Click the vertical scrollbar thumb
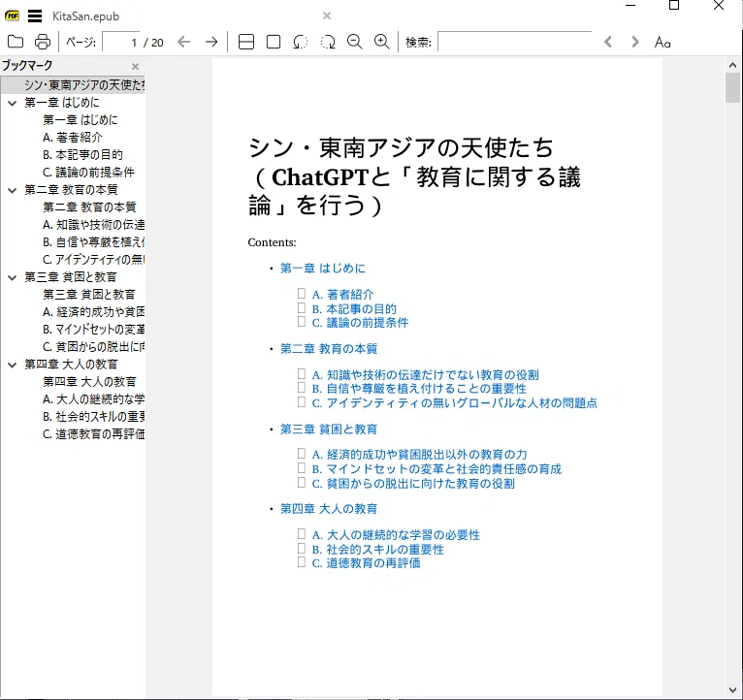This screenshot has width=743, height=700. 732,87
